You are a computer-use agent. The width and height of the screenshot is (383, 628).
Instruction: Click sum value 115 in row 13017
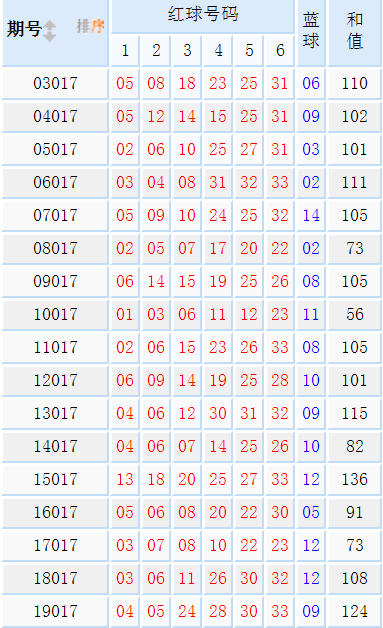(355, 413)
